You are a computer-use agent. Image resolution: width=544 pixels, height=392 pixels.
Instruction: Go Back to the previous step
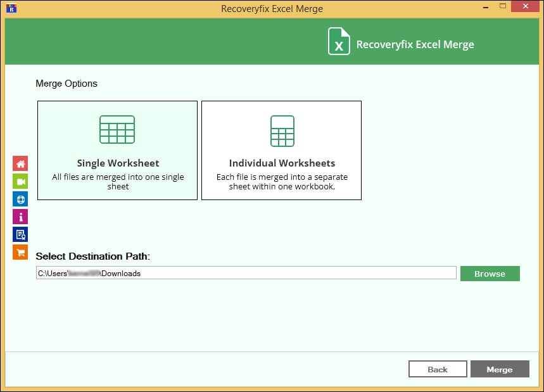[438, 369]
